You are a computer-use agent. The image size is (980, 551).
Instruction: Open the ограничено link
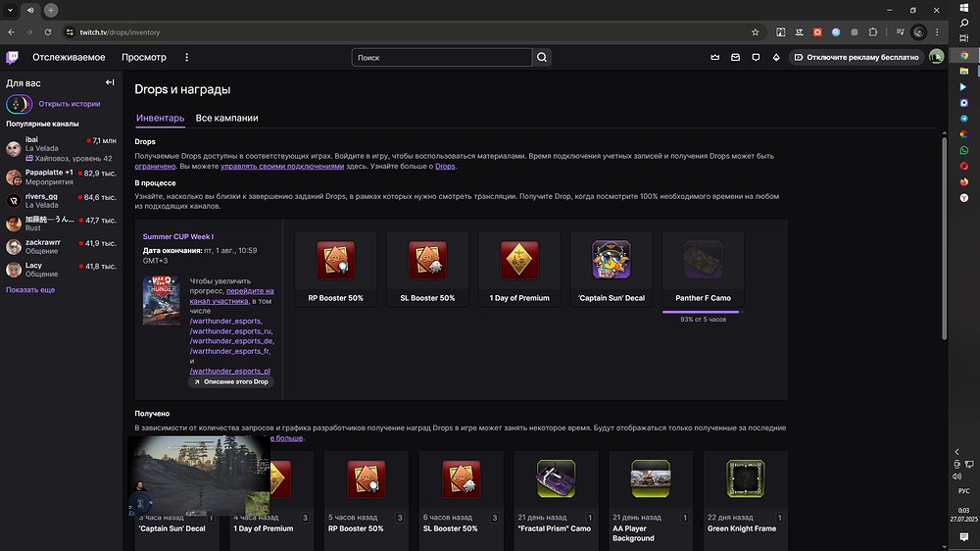(155, 167)
